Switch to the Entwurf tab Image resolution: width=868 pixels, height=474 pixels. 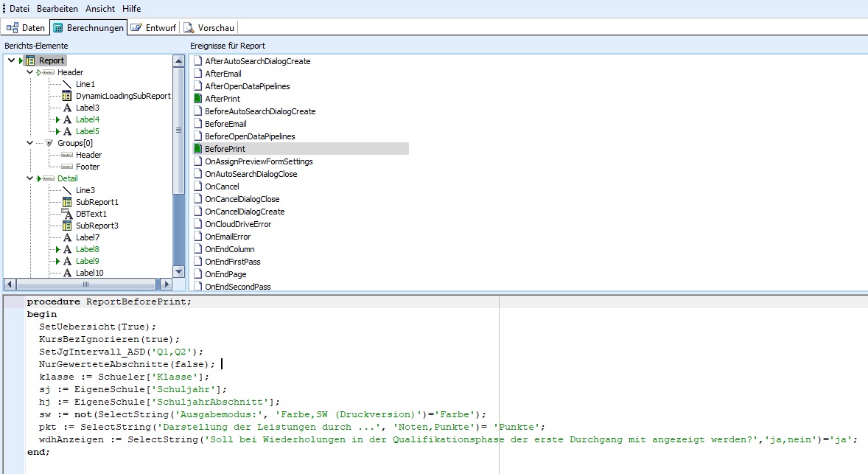[153, 28]
